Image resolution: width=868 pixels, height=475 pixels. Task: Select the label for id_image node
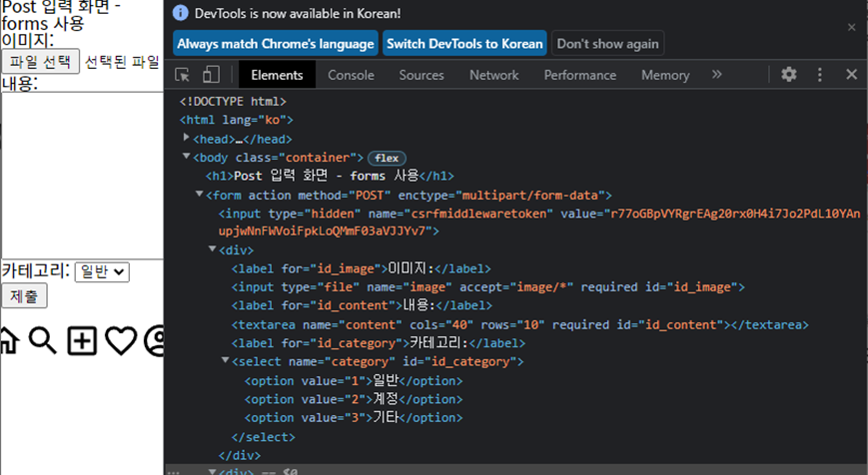click(x=361, y=268)
